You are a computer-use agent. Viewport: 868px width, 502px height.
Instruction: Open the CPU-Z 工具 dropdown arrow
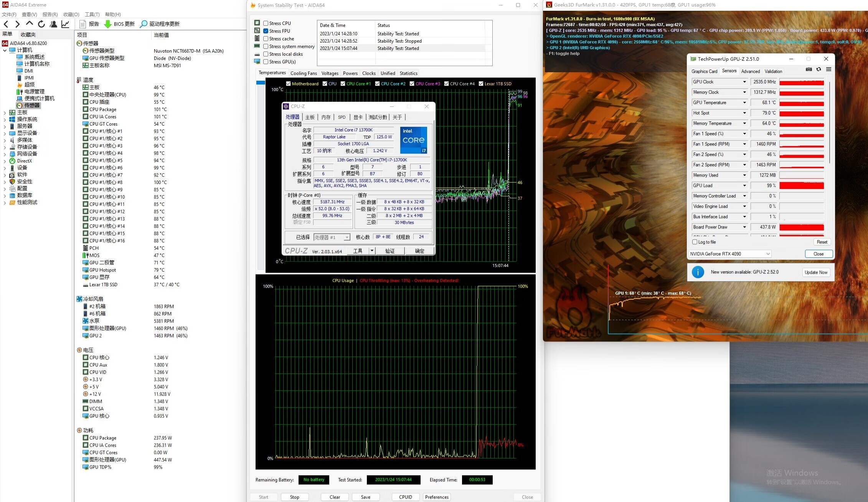point(371,251)
